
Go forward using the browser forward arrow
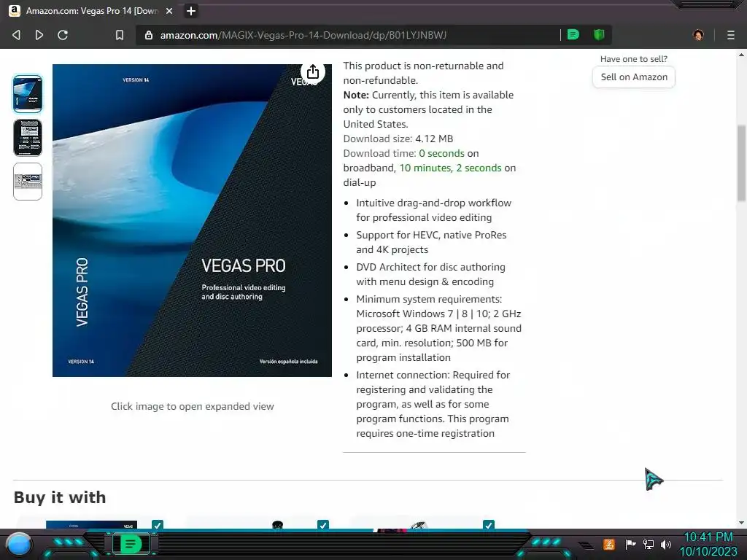[x=39, y=35]
